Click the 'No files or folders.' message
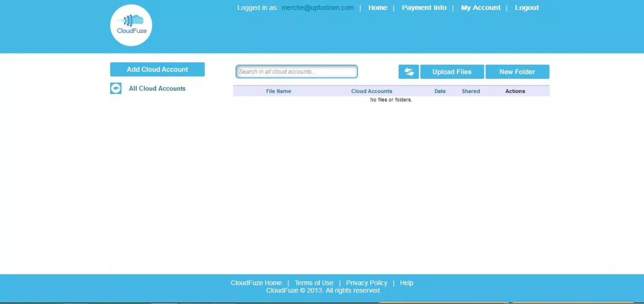The height and width of the screenshot is (304, 644). tap(391, 100)
